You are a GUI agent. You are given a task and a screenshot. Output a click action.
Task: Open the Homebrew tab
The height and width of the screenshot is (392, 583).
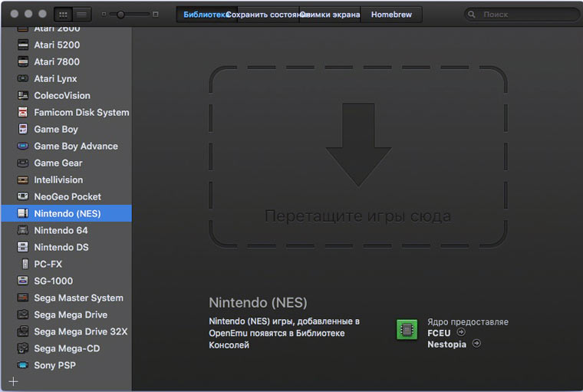pos(391,15)
